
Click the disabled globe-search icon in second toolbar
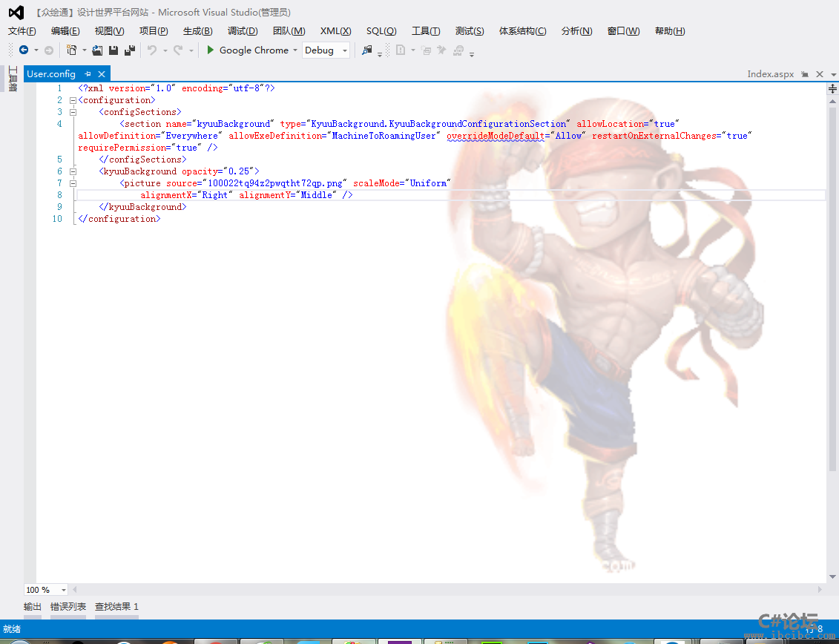[458, 50]
